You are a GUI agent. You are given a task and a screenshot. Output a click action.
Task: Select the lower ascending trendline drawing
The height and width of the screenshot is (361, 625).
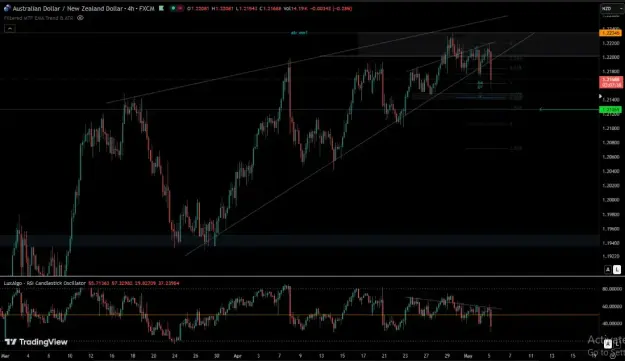point(359,145)
